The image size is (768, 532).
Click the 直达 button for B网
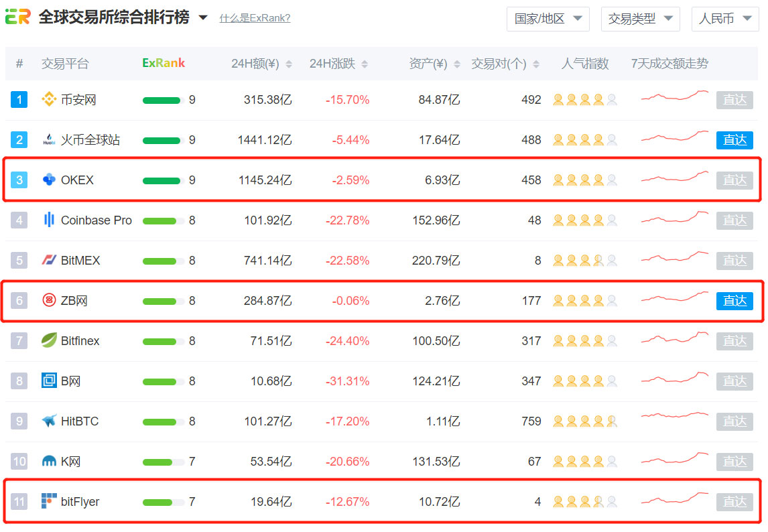[x=734, y=381]
